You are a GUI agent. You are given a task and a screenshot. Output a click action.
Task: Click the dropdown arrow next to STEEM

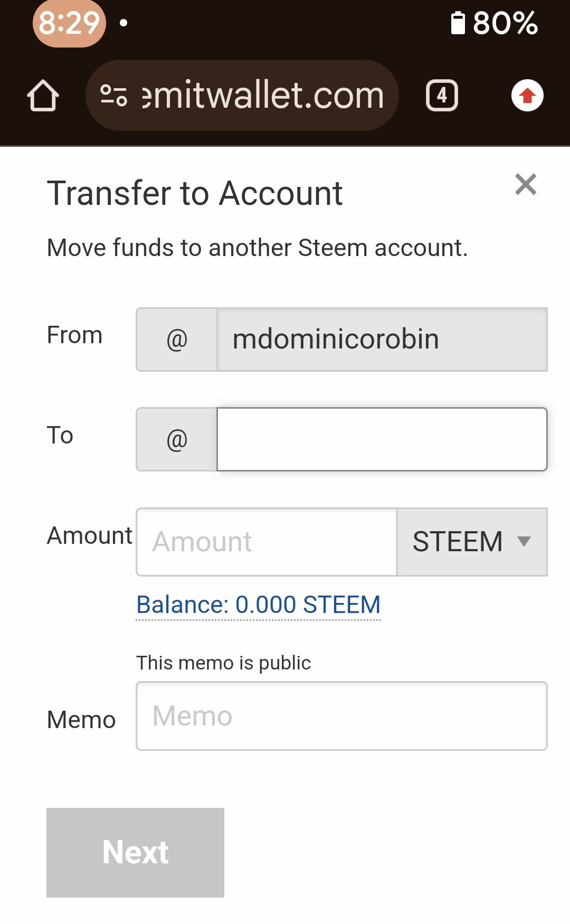tap(524, 542)
